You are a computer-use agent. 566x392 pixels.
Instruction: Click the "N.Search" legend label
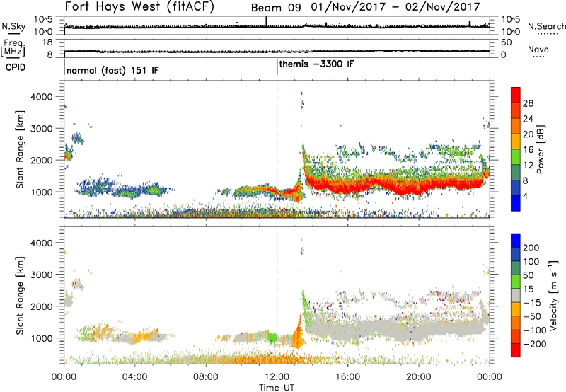(546, 26)
